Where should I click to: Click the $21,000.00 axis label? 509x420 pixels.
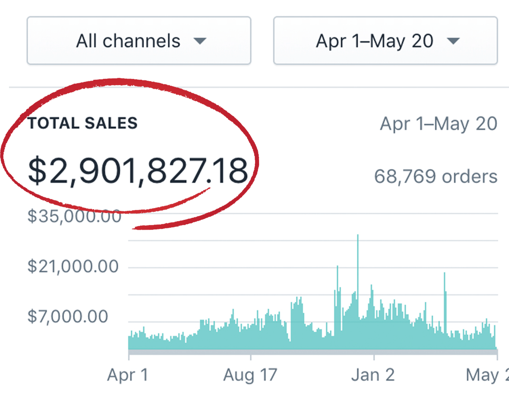point(73,267)
